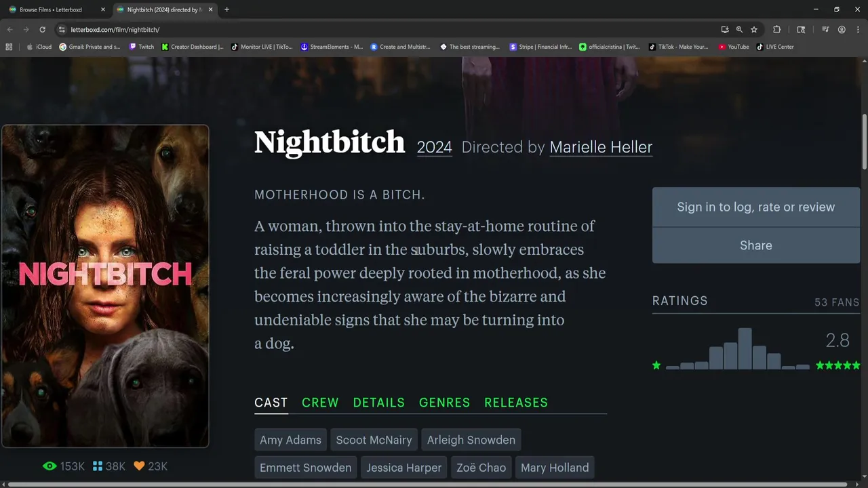Open the YouTube bookmark
868x488 pixels.
734,47
